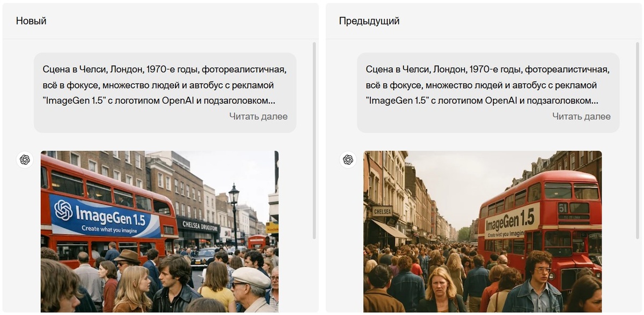Click the OpenAI logo on the left bus advertisement

pyautogui.click(x=63, y=210)
